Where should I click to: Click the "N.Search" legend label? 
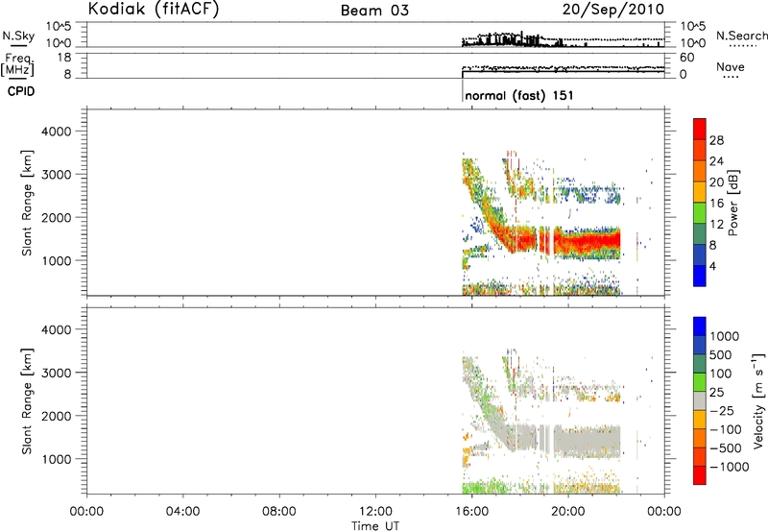[x=741, y=36]
